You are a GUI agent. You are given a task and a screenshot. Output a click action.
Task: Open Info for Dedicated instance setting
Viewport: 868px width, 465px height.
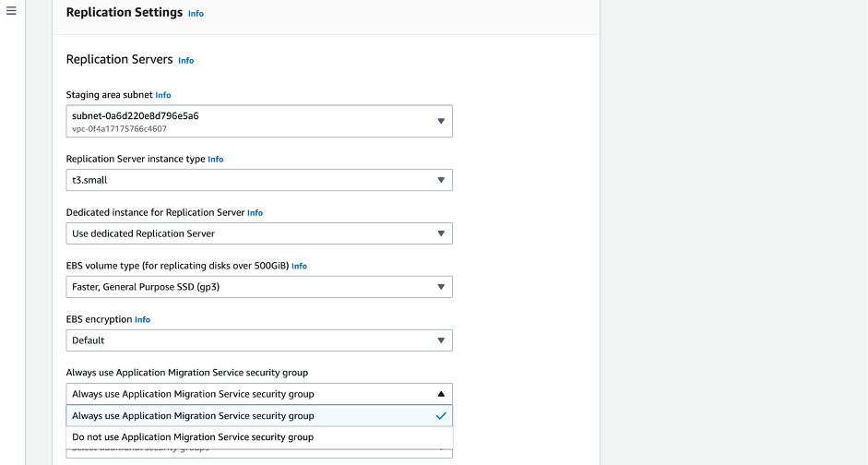pyautogui.click(x=255, y=213)
